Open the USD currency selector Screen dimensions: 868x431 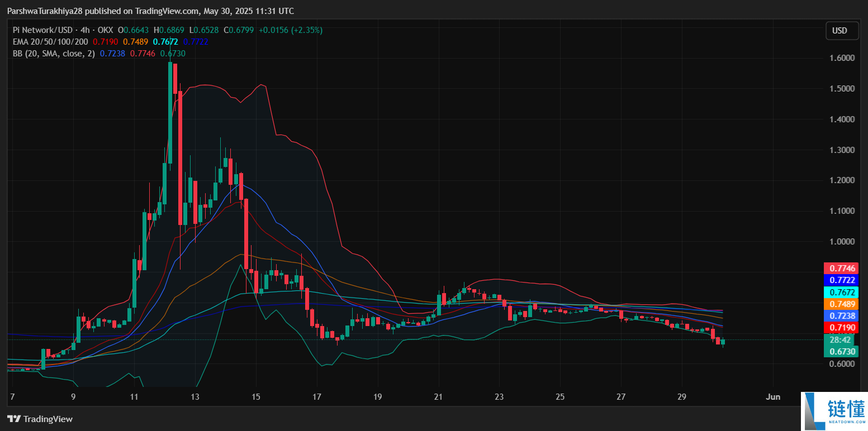[x=842, y=31]
